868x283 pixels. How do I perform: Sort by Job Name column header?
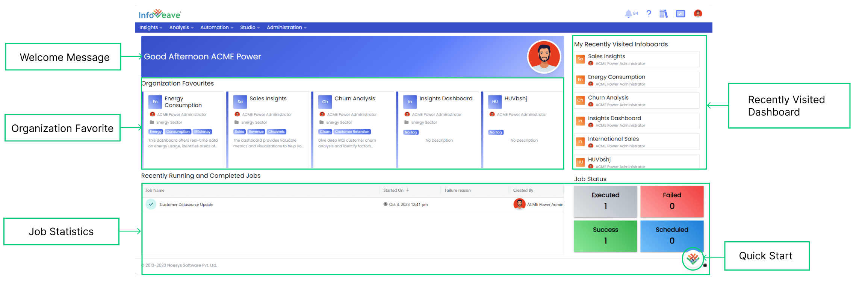tap(155, 190)
